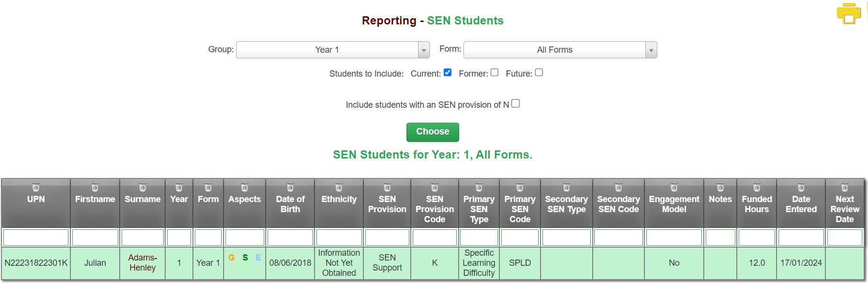Uncheck the Current students checkbox
This screenshot has height=283, width=868.
(448, 72)
